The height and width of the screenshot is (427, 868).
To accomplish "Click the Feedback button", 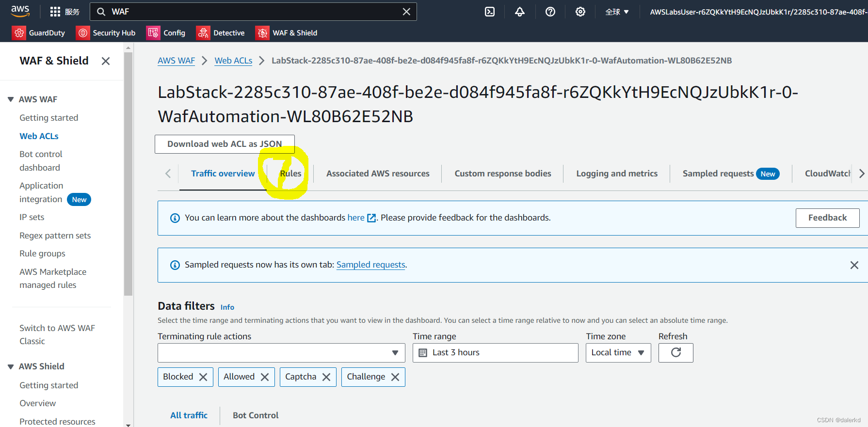I will tap(827, 218).
